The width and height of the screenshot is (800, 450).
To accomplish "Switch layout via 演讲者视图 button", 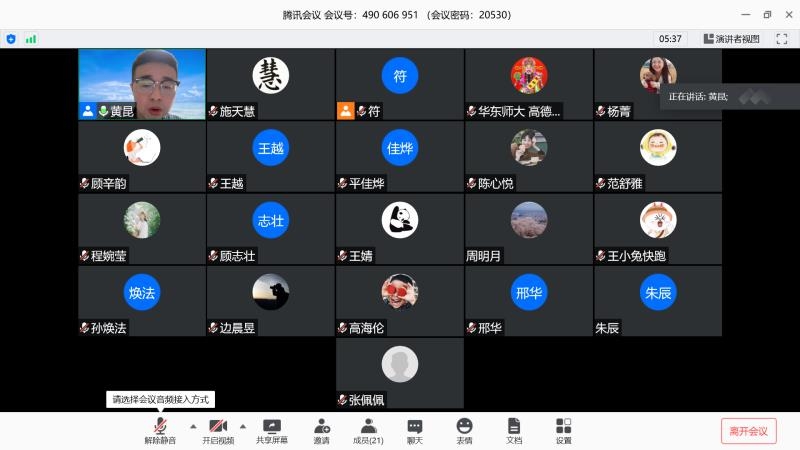I will 731,39.
